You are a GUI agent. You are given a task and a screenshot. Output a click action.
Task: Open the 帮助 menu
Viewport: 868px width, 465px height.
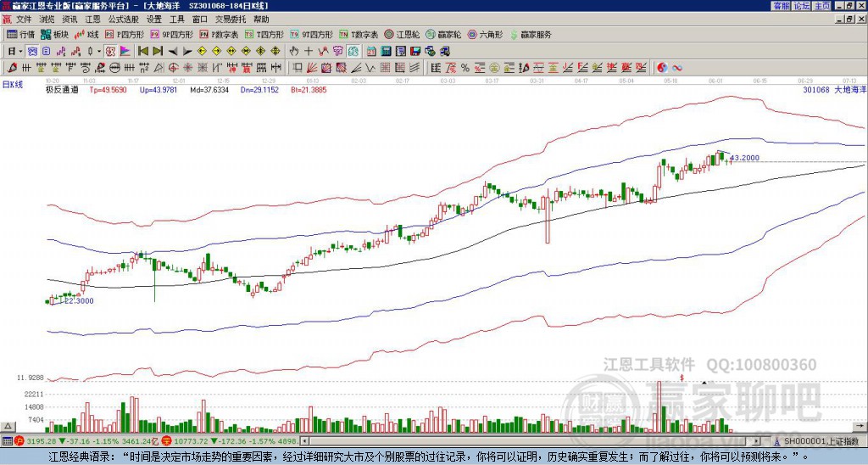coord(261,20)
